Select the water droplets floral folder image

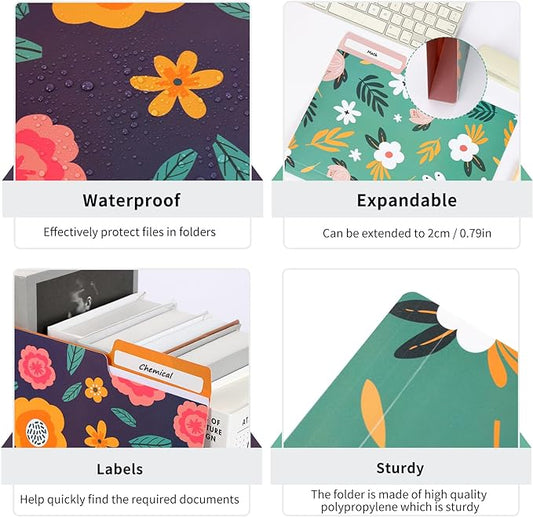[133, 91]
